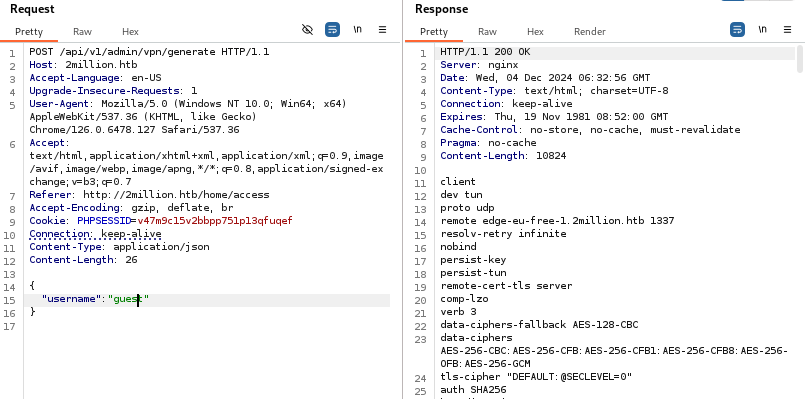
Task: Toggle show non-printable \n in Response panel
Action: tap(762, 30)
